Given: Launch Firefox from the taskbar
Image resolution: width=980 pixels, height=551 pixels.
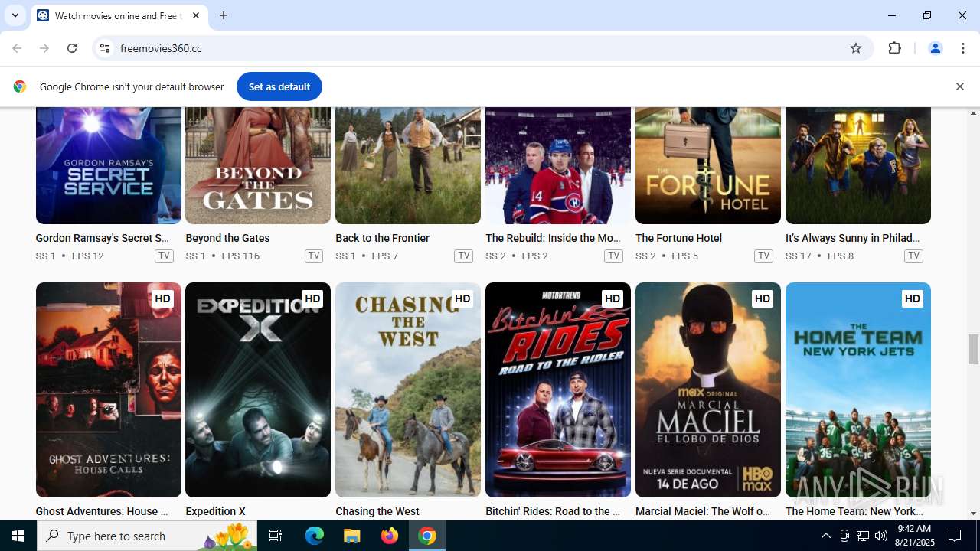Looking at the screenshot, I should pyautogui.click(x=390, y=536).
